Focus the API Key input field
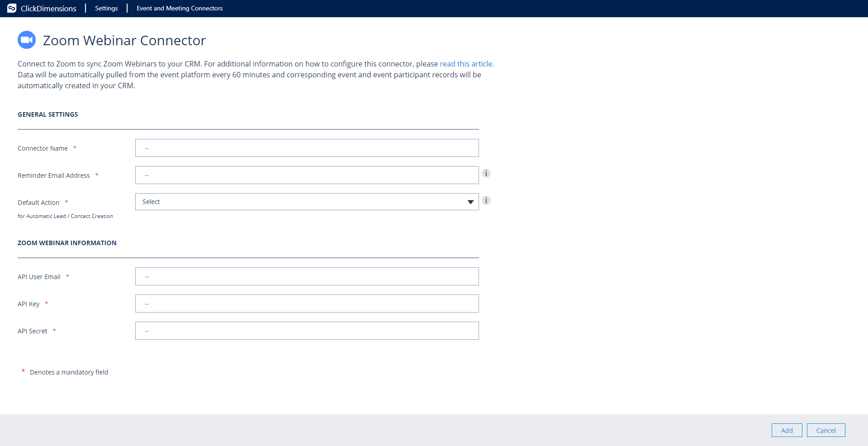Screen dimensions: 868x446 pos(307,304)
